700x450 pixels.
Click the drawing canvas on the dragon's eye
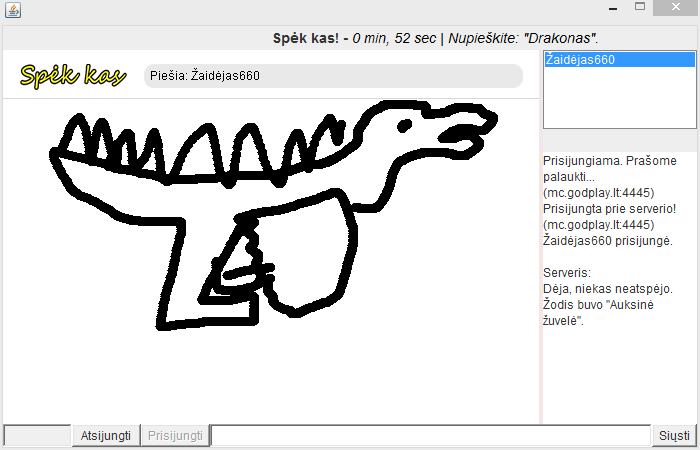point(404,126)
